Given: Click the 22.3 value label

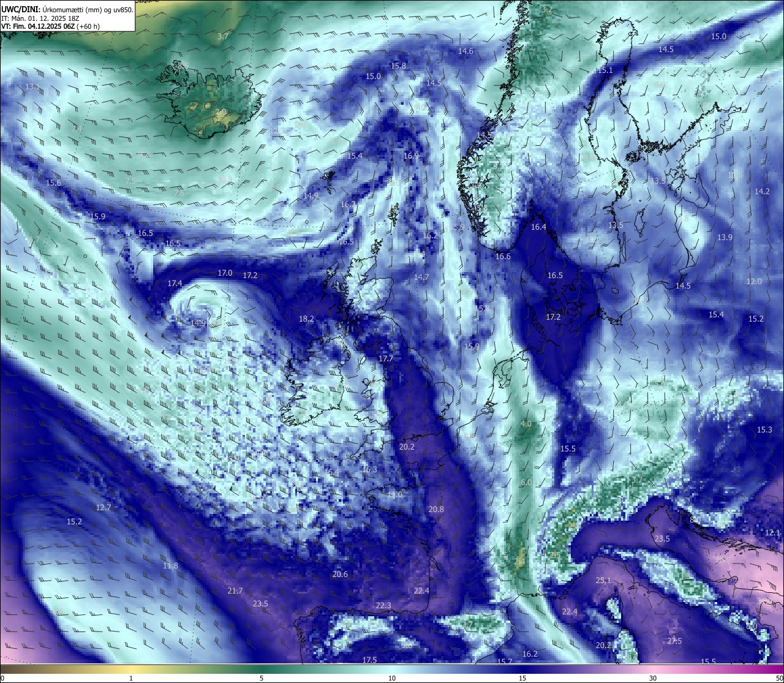Looking at the screenshot, I should (x=383, y=605).
